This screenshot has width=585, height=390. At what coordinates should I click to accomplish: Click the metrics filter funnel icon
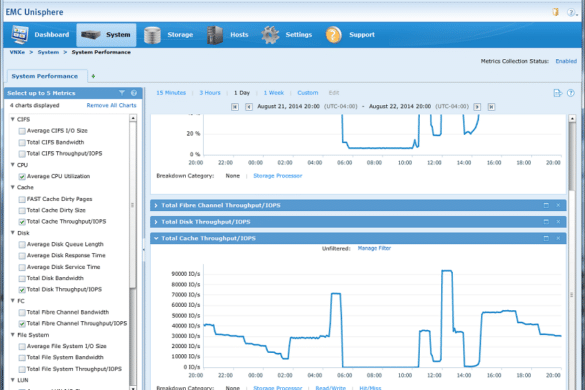point(122,93)
